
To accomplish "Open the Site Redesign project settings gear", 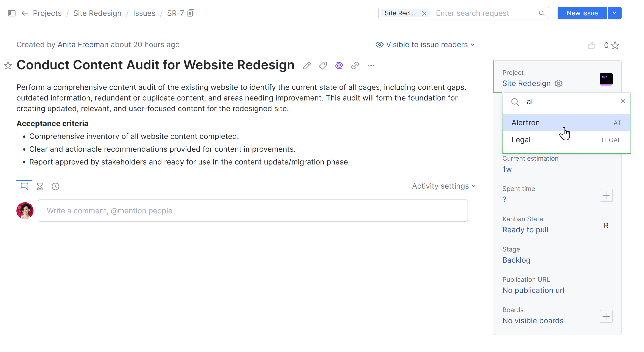I will click(x=558, y=83).
